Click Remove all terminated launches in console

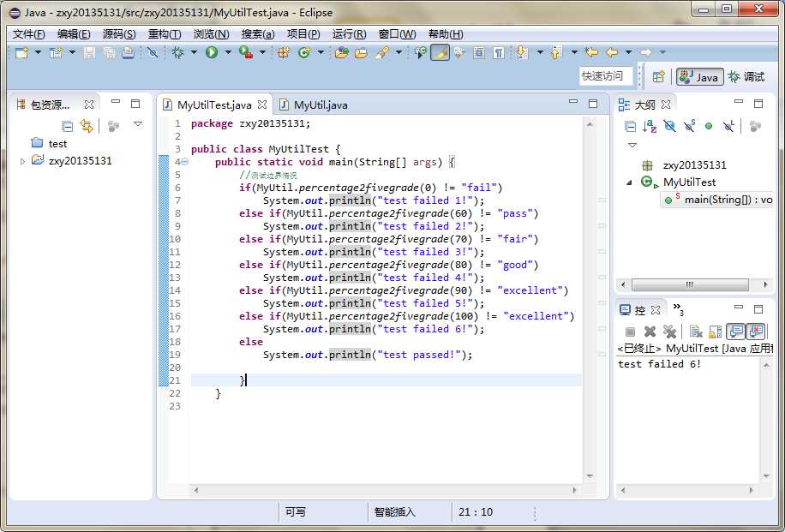(669, 332)
